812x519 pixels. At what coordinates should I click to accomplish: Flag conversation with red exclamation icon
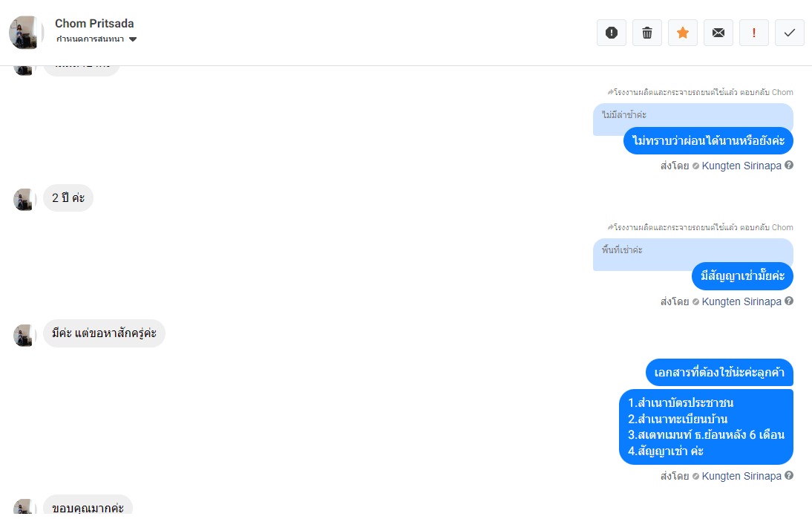pyautogui.click(x=754, y=33)
